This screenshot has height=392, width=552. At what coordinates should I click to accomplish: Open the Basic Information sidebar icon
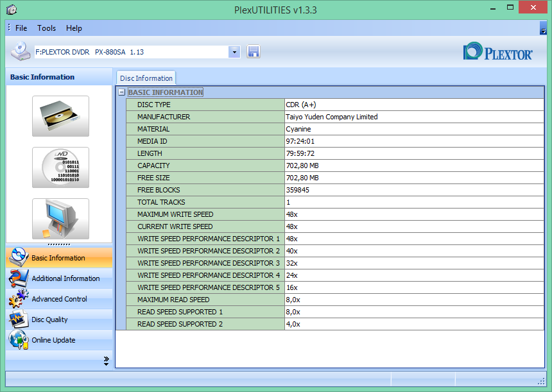(19, 257)
